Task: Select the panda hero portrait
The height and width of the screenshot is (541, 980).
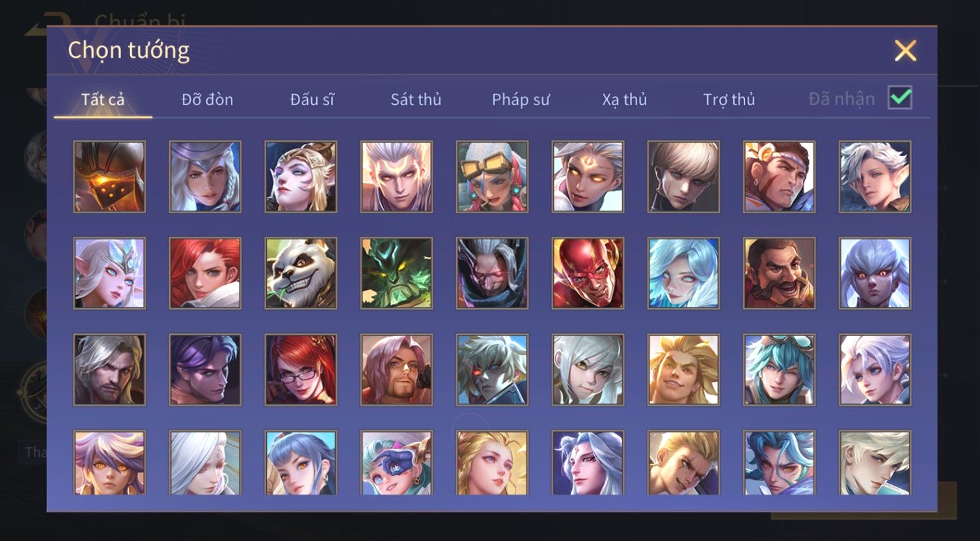Action: [x=301, y=273]
